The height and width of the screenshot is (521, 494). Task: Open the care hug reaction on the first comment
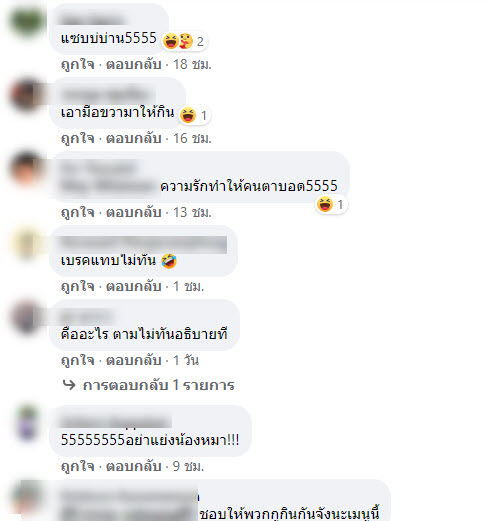coord(186,41)
